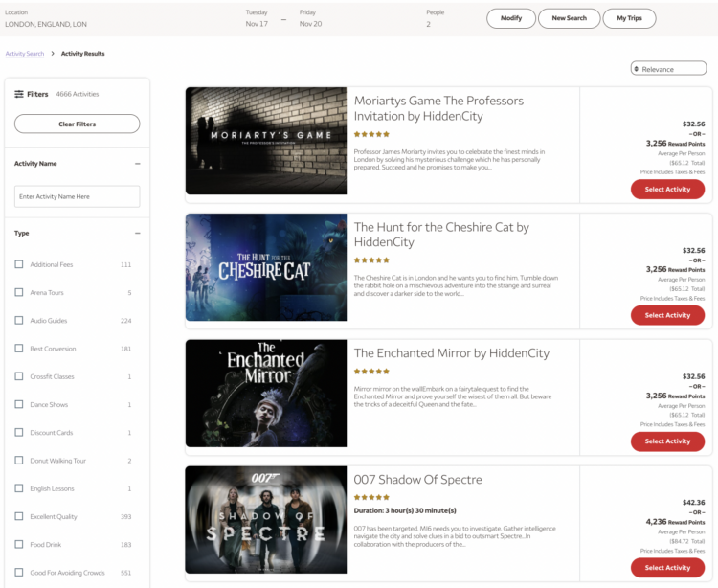Viewport: 718px width, 588px height.
Task: Click Duration: 3 hour(s) 30 minute(s) text
Action: click(405, 510)
